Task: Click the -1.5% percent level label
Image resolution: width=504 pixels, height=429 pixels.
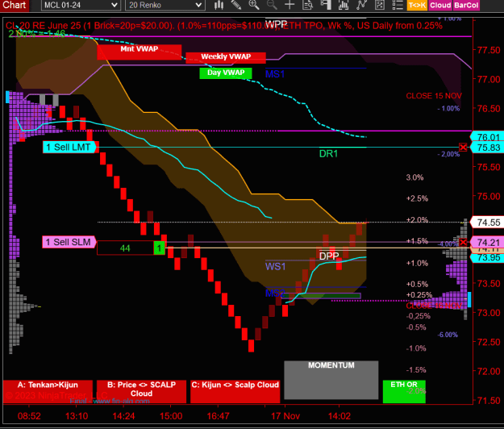Action: pos(416,370)
